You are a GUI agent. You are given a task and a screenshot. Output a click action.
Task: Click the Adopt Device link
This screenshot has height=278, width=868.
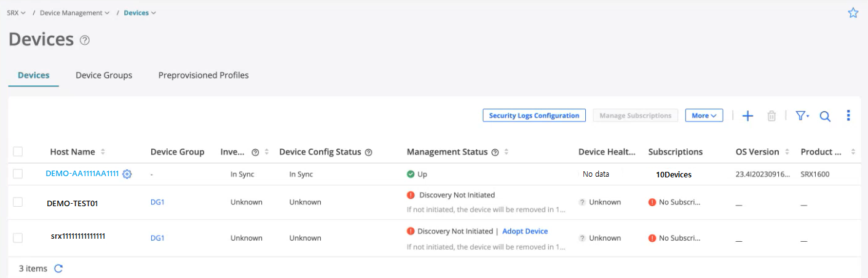525,231
